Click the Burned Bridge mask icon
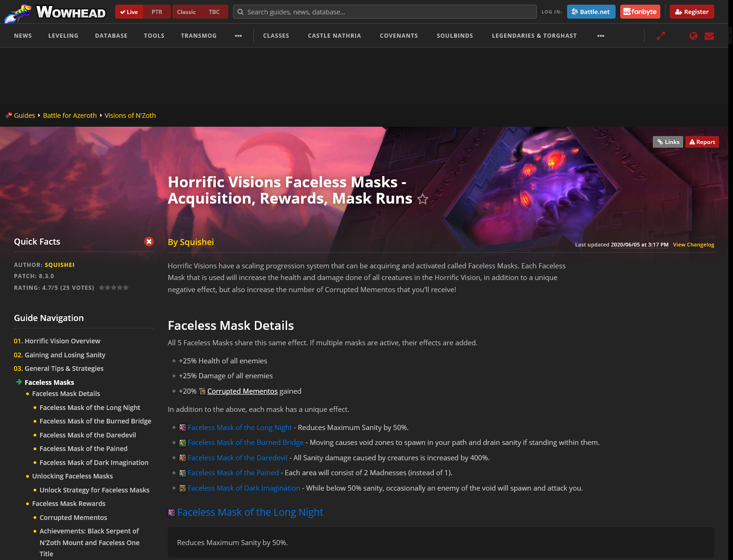Image resolution: width=733 pixels, height=560 pixels. click(x=183, y=443)
